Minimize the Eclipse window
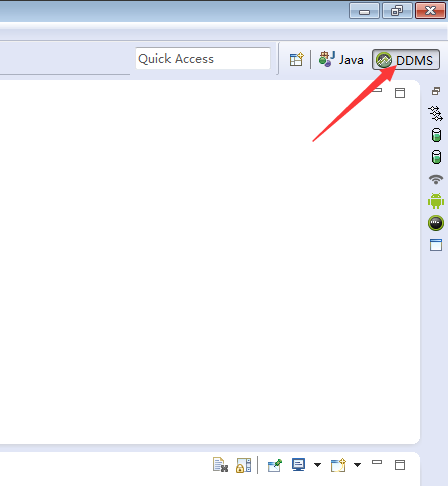The image size is (448, 486). point(364,11)
